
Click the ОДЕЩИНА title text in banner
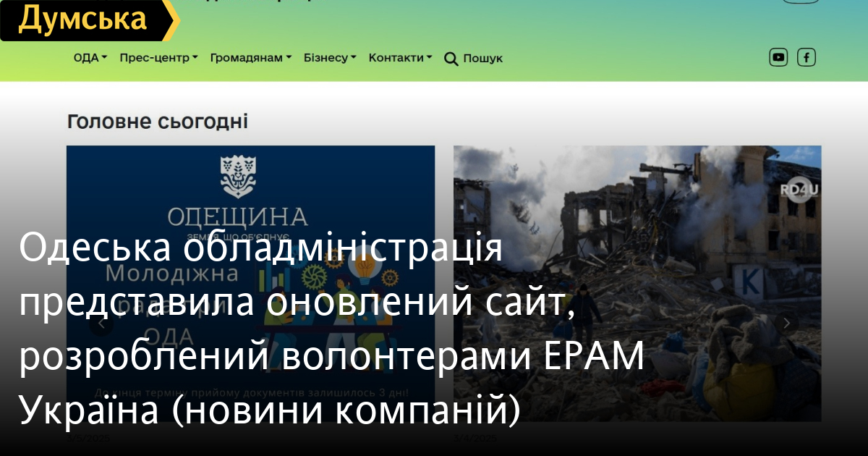tap(237, 216)
